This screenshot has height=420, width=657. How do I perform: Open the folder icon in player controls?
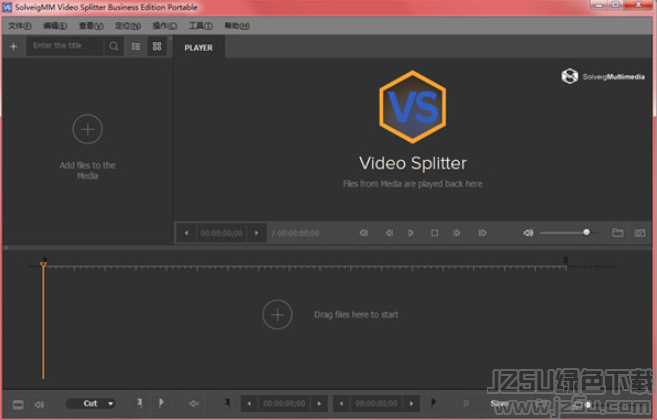[618, 233]
